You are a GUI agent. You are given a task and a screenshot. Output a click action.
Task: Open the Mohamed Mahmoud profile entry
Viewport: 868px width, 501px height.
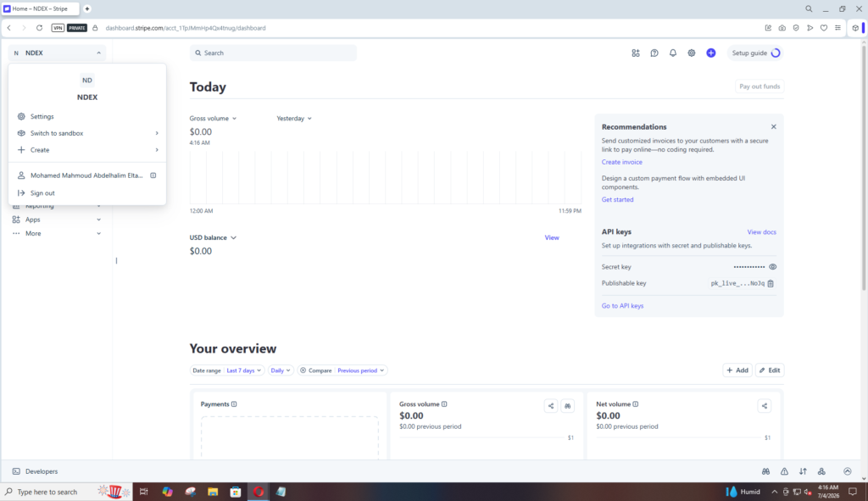(87, 175)
